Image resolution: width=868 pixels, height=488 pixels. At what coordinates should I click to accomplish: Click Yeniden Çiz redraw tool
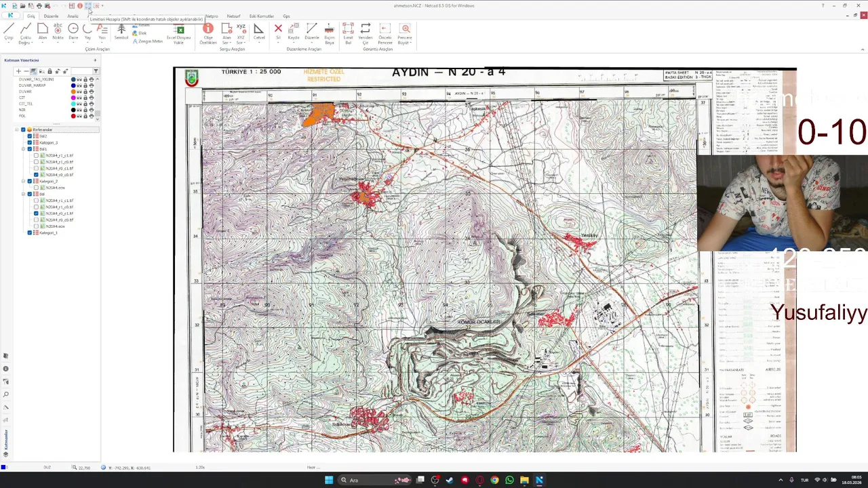click(x=366, y=34)
